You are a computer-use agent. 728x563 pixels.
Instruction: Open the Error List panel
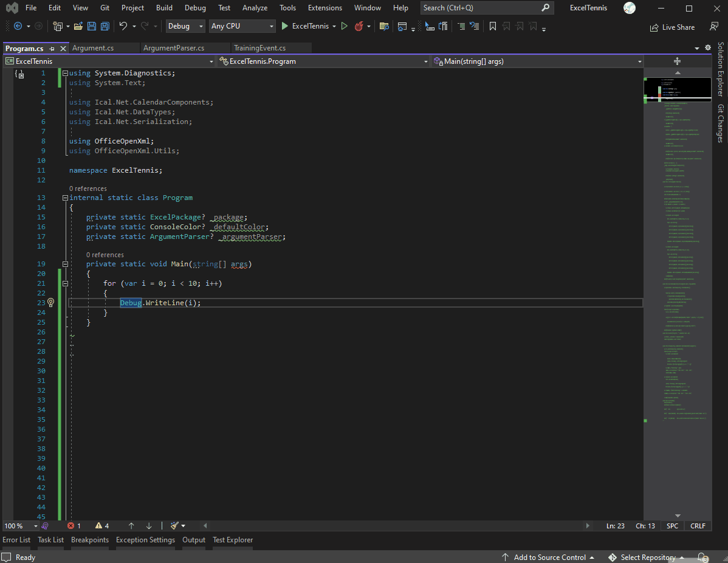[x=16, y=540]
